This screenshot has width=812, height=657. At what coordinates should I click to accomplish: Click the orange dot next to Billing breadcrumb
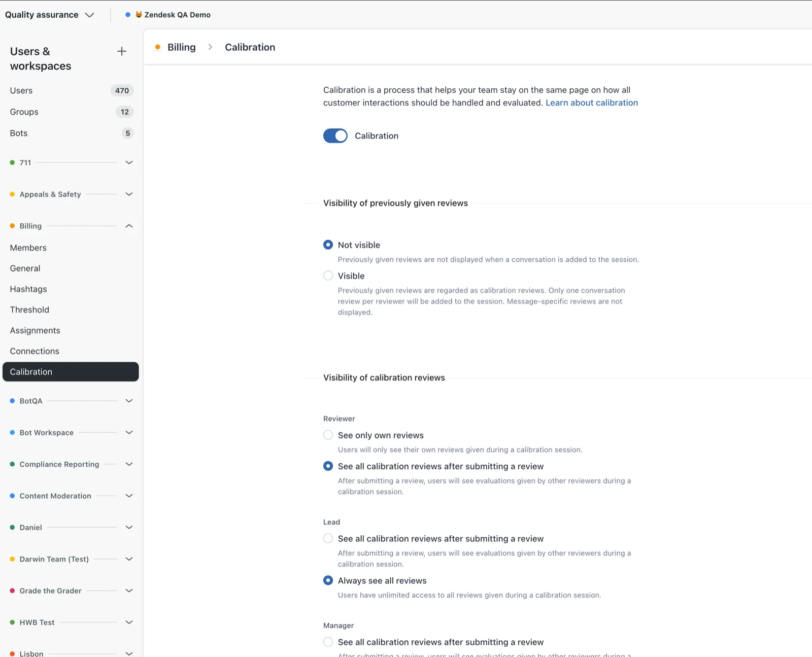click(x=158, y=47)
